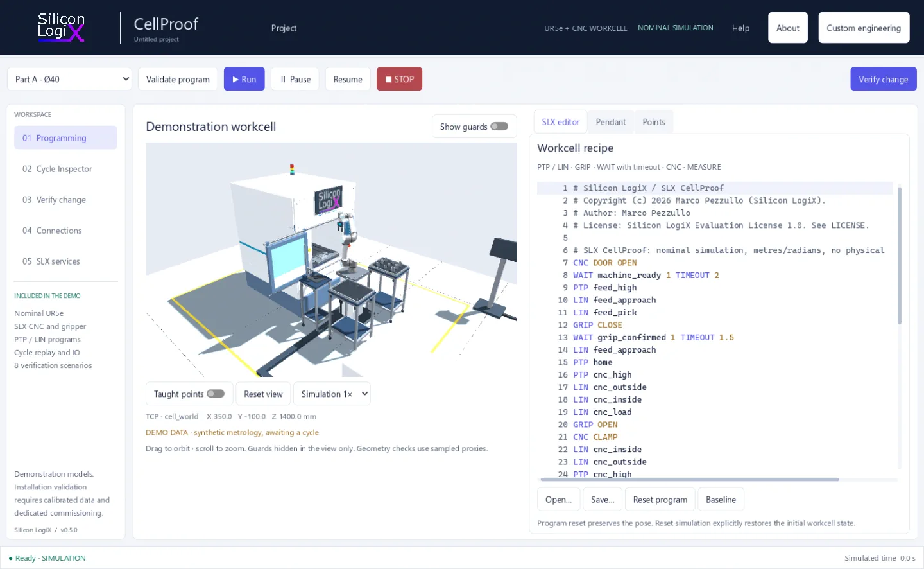Toggle the Taught points switch
The width and height of the screenshot is (924, 569).
[216, 394]
